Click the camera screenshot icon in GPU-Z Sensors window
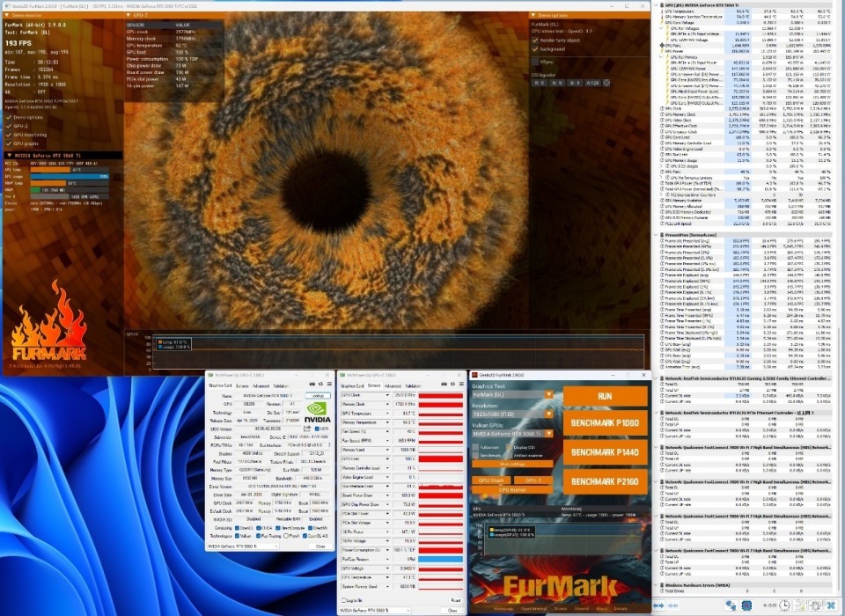Image resolution: width=845 pixels, height=616 pixels. (x=444, y=384)
